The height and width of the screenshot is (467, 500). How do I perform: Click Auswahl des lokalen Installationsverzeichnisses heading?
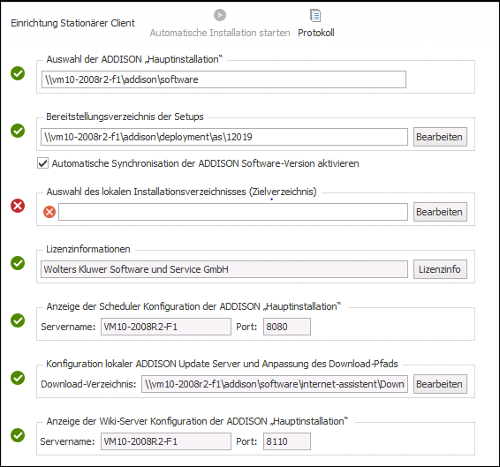click(x=181, y=192)
